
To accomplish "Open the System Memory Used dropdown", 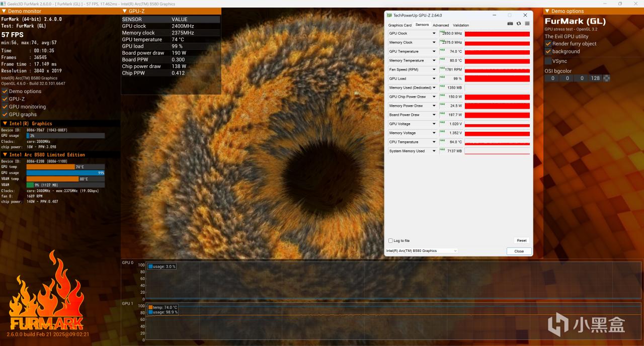I will pyautogui.click(x=434, y=151).
